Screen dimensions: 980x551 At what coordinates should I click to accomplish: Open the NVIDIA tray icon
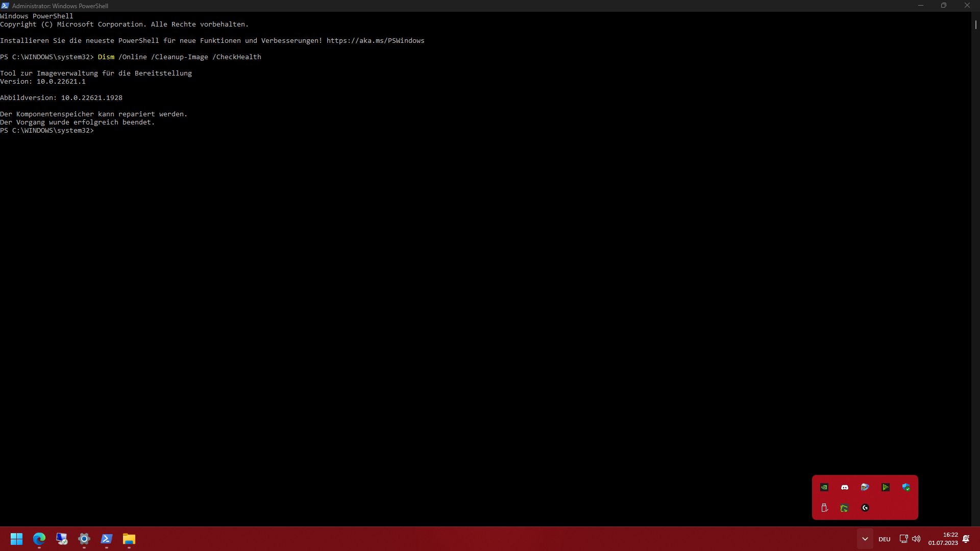click(x=824, y=487)
